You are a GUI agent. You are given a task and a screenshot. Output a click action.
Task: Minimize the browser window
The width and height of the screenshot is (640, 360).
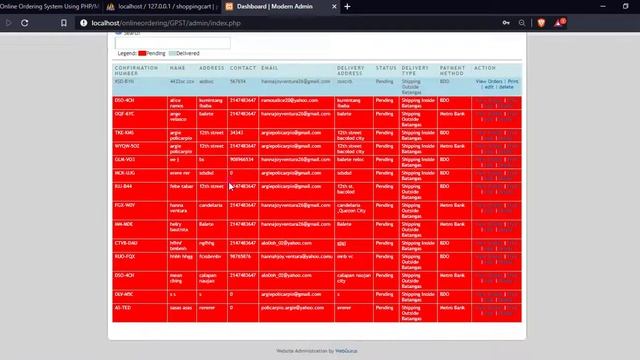coord(603,7)
